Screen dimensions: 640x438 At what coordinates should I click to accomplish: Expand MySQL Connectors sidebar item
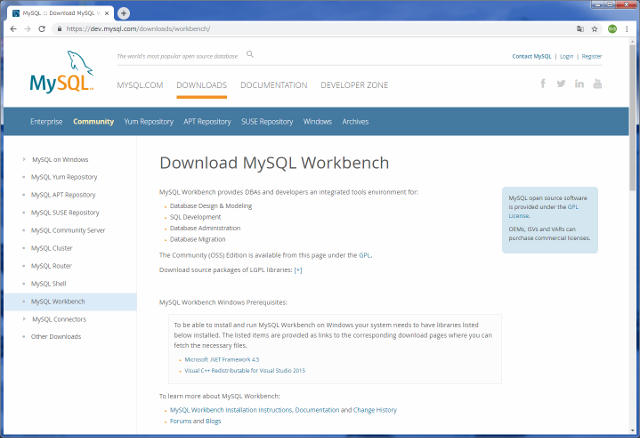coord(60,319)
